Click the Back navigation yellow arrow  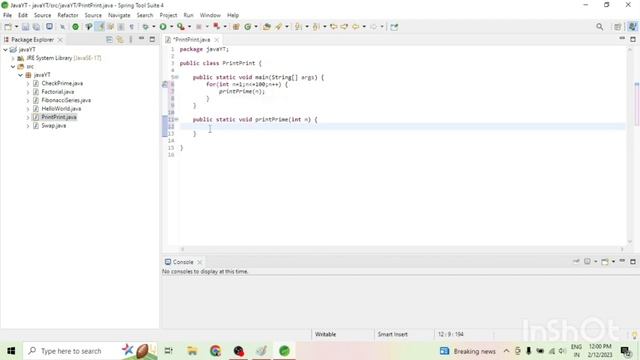[x=356, y=27]
